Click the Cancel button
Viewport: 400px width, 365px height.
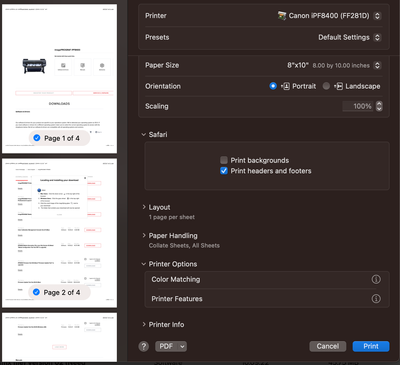(x=328, y=346)
